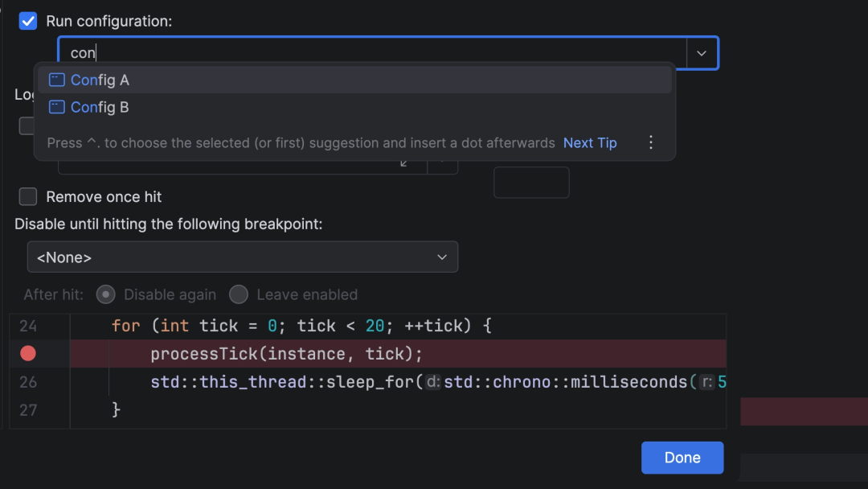Click the 'After hit:' label

coord(53,294)
